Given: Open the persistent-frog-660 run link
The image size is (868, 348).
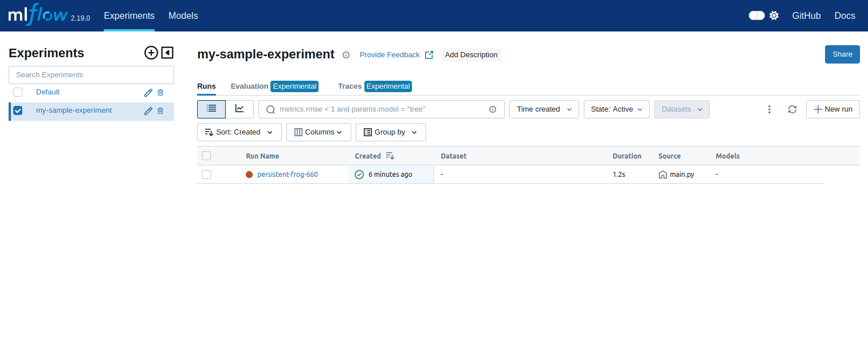Looking at the screenshot, I should [x=288, y=175].
